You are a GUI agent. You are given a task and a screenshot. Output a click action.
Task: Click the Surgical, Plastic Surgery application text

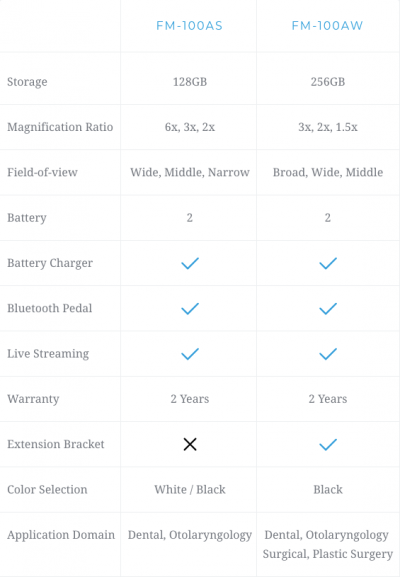tap(328, 554)
